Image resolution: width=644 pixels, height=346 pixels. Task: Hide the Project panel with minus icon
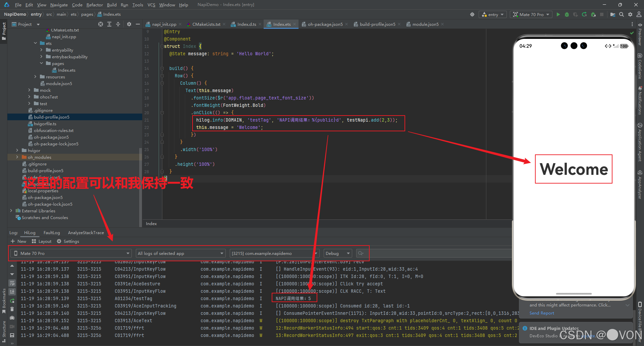[138, 24]
